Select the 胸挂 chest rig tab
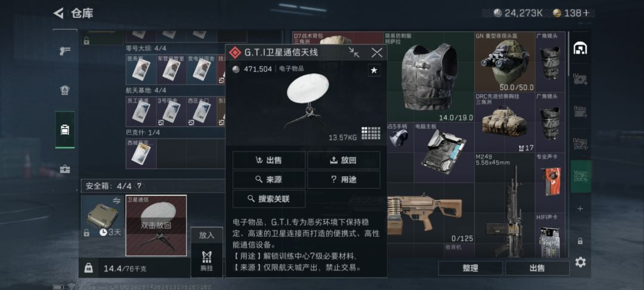This screenshot has width=644, height=290. point(206,260)
